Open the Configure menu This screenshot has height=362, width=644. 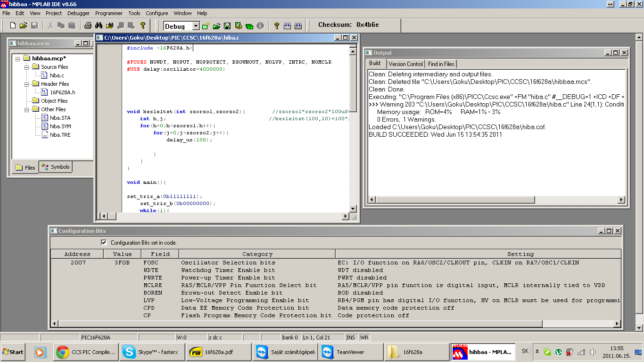click(x=157, y=13)
